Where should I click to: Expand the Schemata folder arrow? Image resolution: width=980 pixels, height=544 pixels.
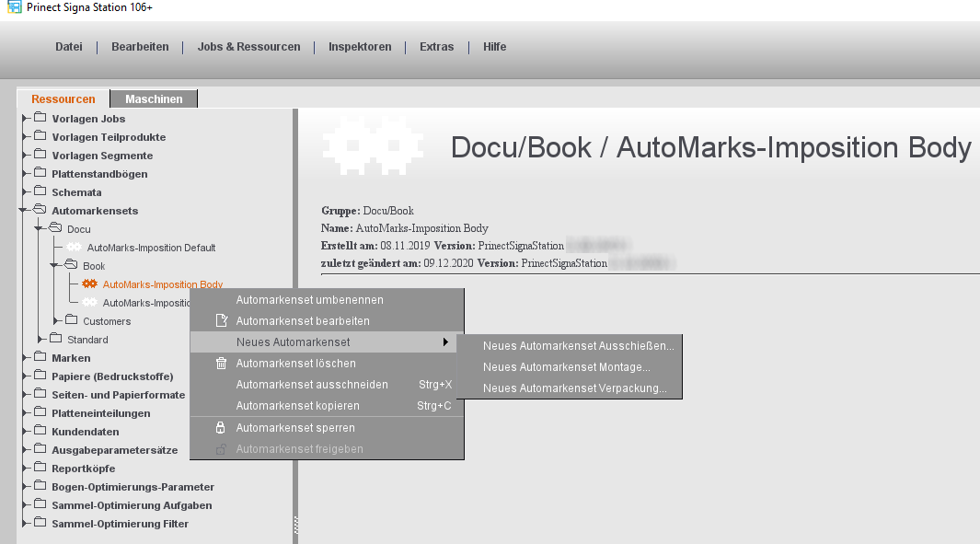pos(25,192)
